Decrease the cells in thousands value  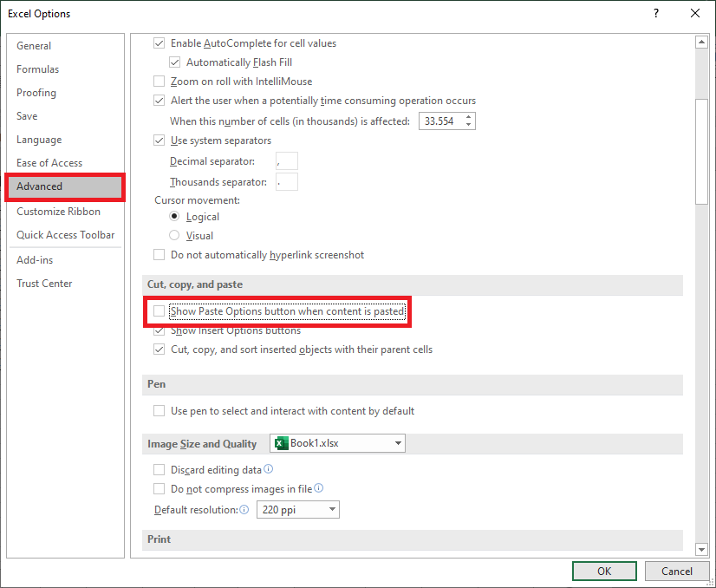pyautogui.click(x=468, y=125)
